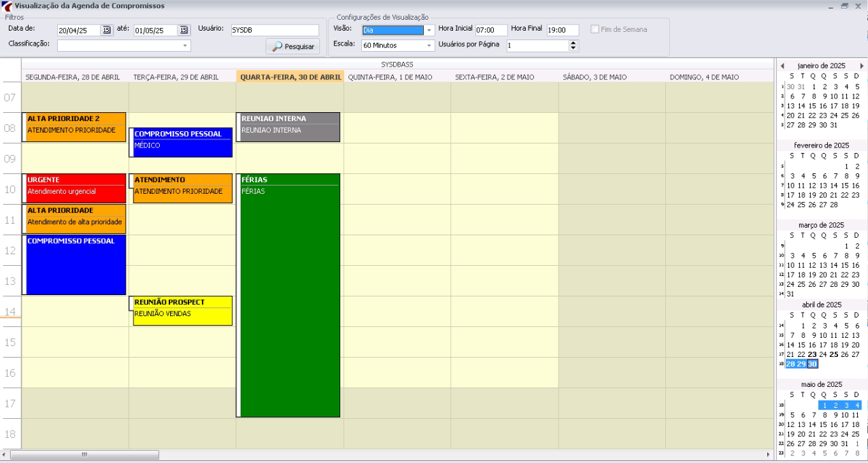Click the Hora Final field showing 19:00
This screenshot has width=868, height=463.
pos(563,30)
